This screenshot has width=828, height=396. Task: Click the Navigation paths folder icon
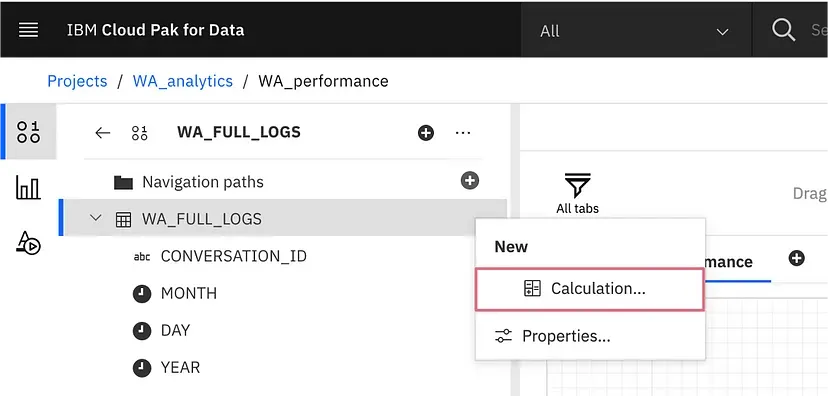[x=123, y=183]
